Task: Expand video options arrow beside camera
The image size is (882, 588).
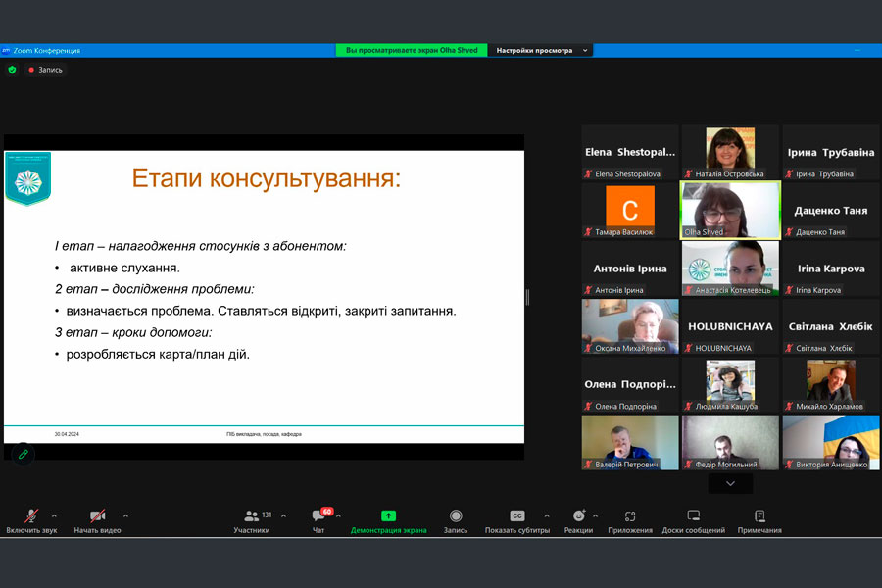Action: point(125,515)
